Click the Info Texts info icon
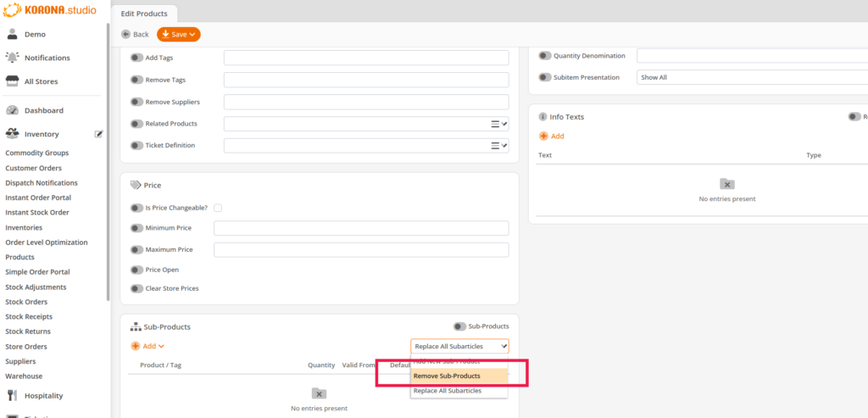Image resolution: width=868 pixels, height=418 pixels. click(x=542, y=117)
